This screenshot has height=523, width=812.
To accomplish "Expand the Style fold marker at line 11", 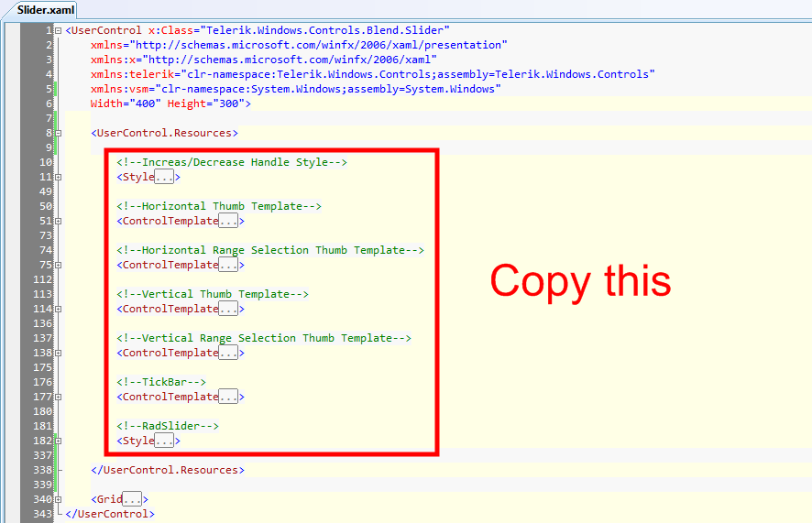I will click(x=59, y=177).
